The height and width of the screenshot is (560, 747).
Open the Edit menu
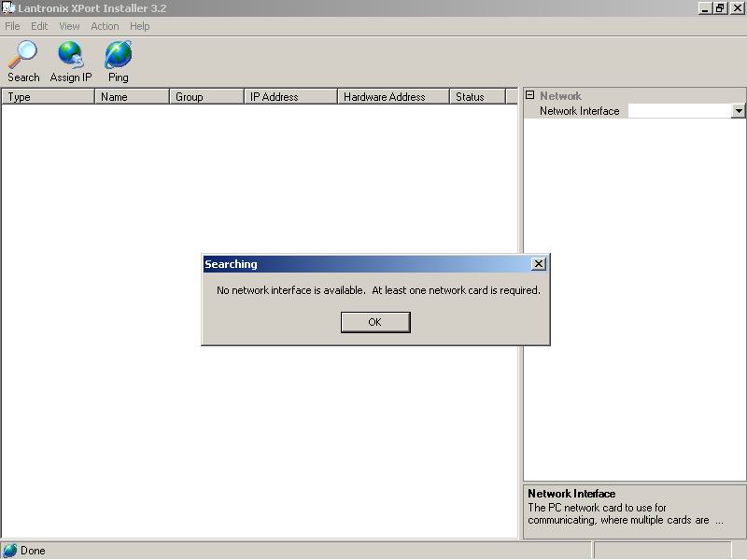(39, 26)
